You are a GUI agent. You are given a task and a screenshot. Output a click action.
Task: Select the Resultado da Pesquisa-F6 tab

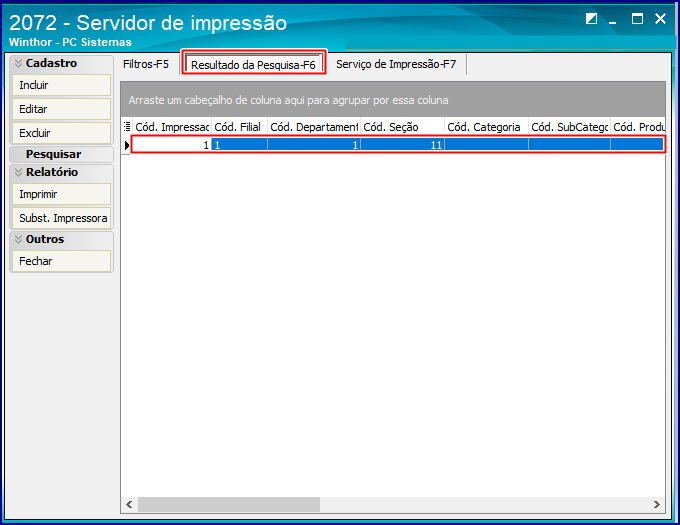(253, 65)
